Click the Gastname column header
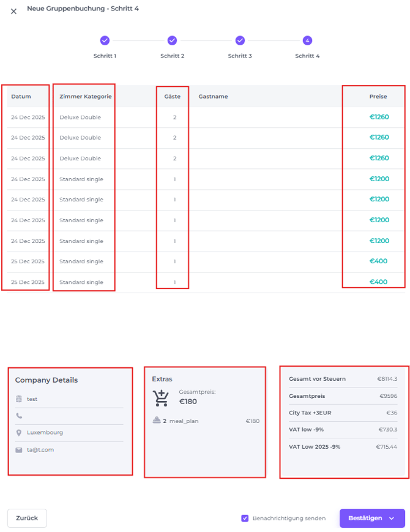Viewport: 410px width, 532px height. click(x=213, y=97)
